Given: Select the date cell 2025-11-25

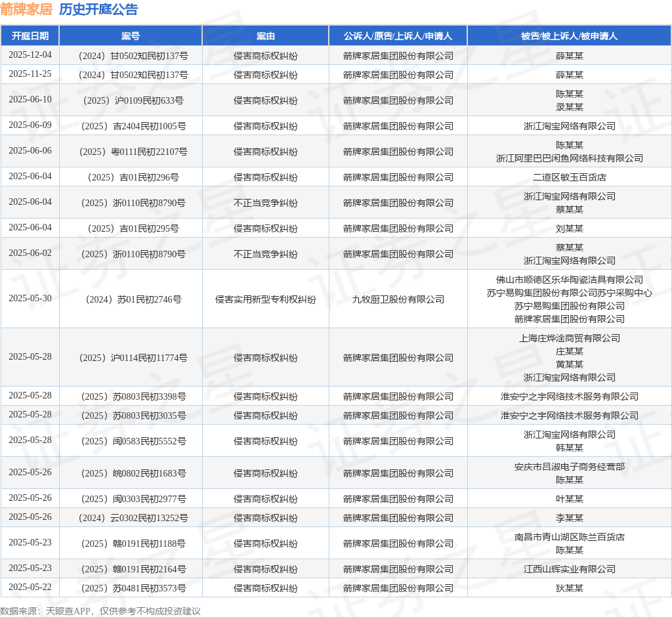Looking at the screenshot, I should 30,74.
